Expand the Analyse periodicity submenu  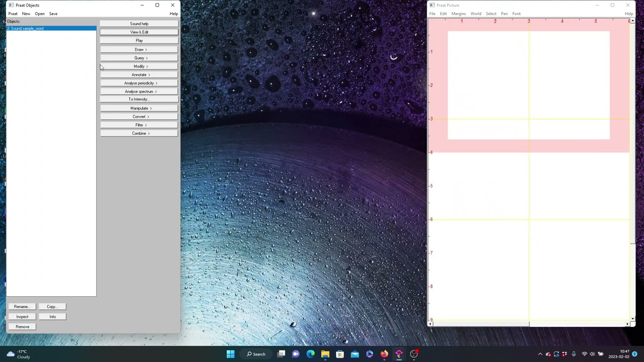[x=139, y=83]
